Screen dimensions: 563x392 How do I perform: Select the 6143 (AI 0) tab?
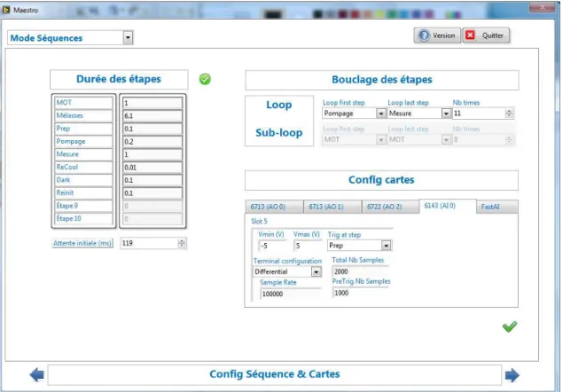pos(448,206)
